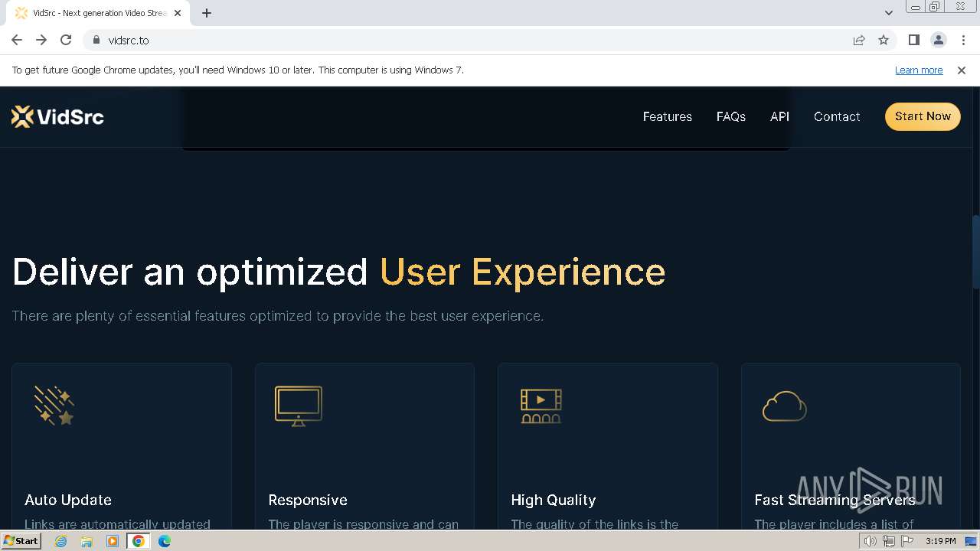The width and height of the screenshot is (980, 551).
Task: Open the Features nav link
Action: [x=667, y=116]
